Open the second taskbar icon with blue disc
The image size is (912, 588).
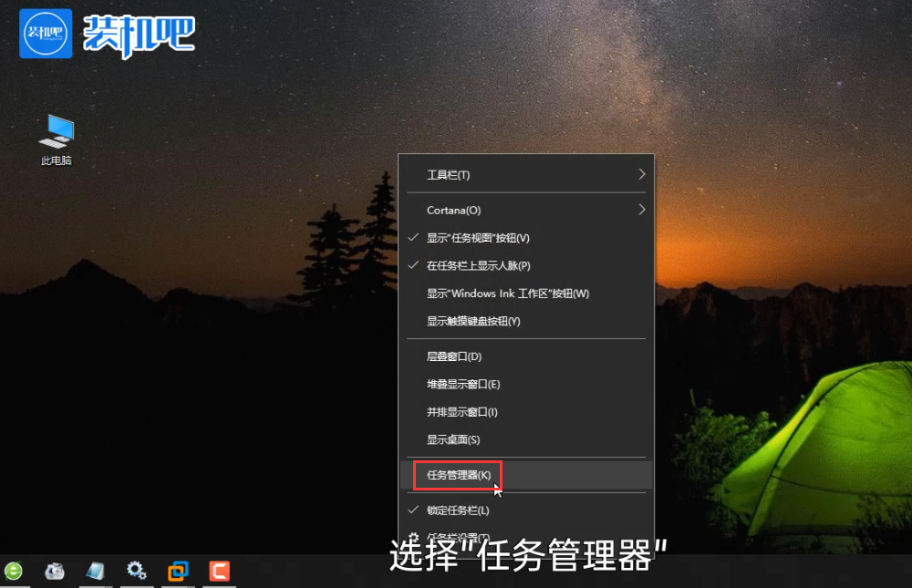tap(55, 572)
